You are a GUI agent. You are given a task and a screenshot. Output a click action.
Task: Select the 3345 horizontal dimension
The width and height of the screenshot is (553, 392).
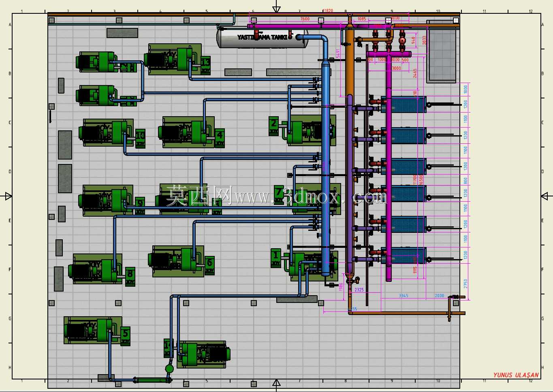(404, 296)
